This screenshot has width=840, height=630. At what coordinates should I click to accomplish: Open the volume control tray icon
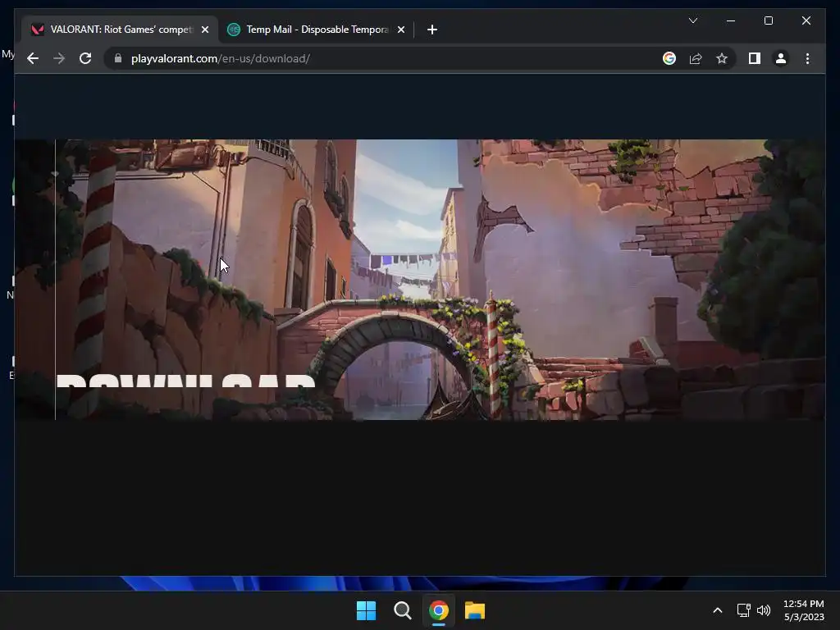764,610
